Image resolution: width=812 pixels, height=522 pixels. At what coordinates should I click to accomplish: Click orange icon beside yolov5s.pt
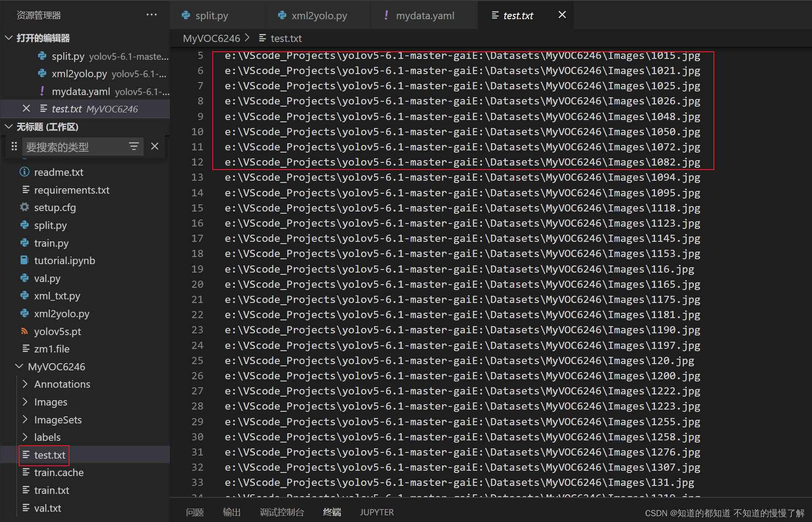25,331
